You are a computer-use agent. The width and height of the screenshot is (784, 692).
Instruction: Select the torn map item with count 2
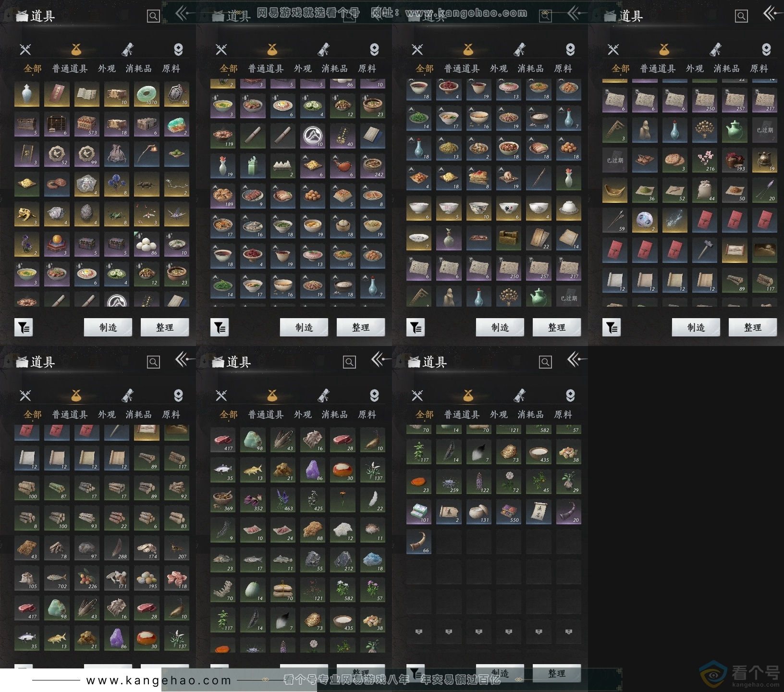pyautogui.click(x=449, y=512)
